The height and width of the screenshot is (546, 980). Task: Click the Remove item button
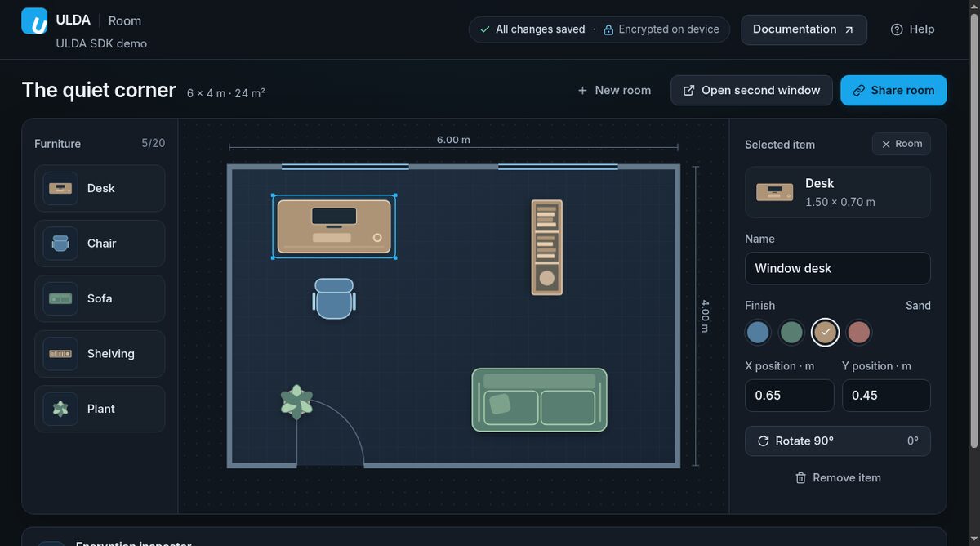pyautogui.click(x=837, y=478)
